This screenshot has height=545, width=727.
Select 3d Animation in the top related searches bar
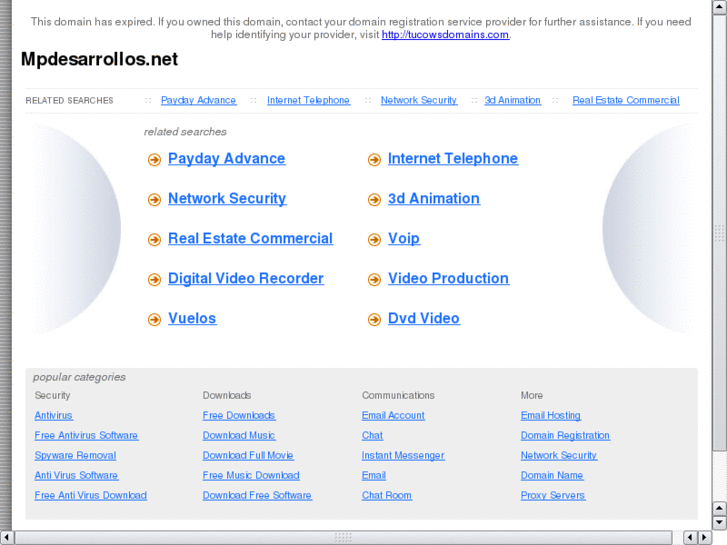pos(512,101)
